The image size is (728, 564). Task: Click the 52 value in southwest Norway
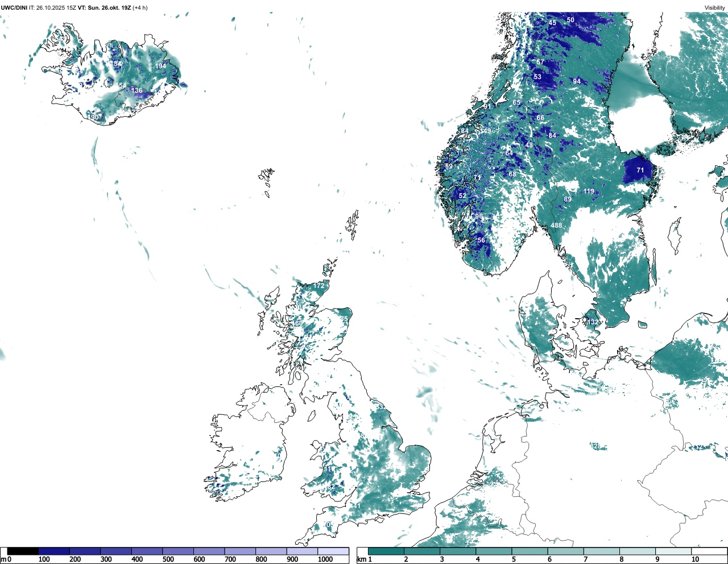click(x=462, y=196)
